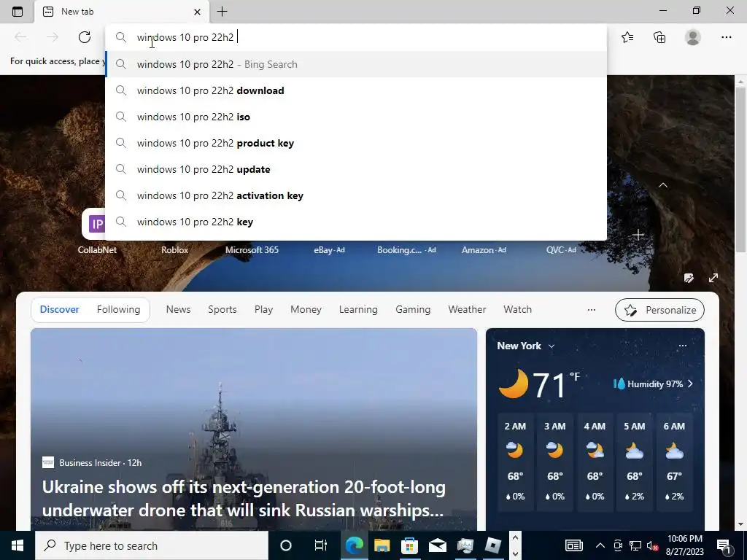Open the Sports category
This screenshot has width=747, height=560.
(x=222, y=309)
